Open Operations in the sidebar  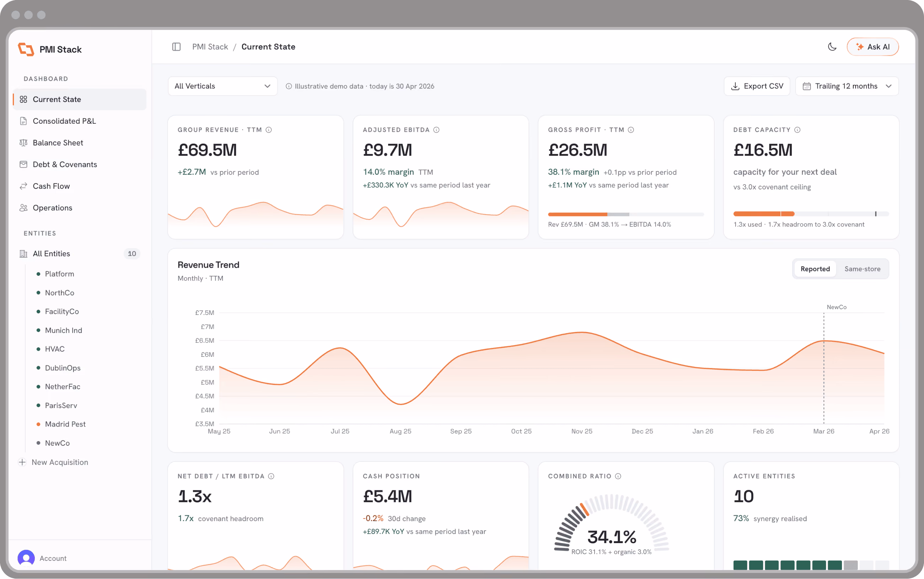click(x=80, y=208)
